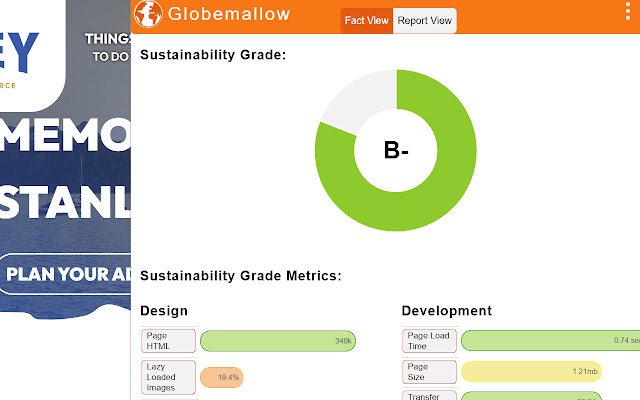
Task: Select the Transfer metric label
Action: coord(429,395)
